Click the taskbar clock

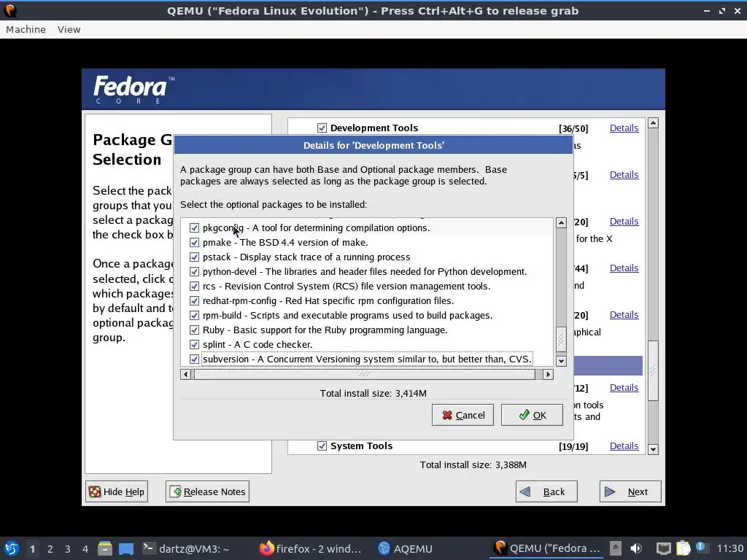[729, 548]
